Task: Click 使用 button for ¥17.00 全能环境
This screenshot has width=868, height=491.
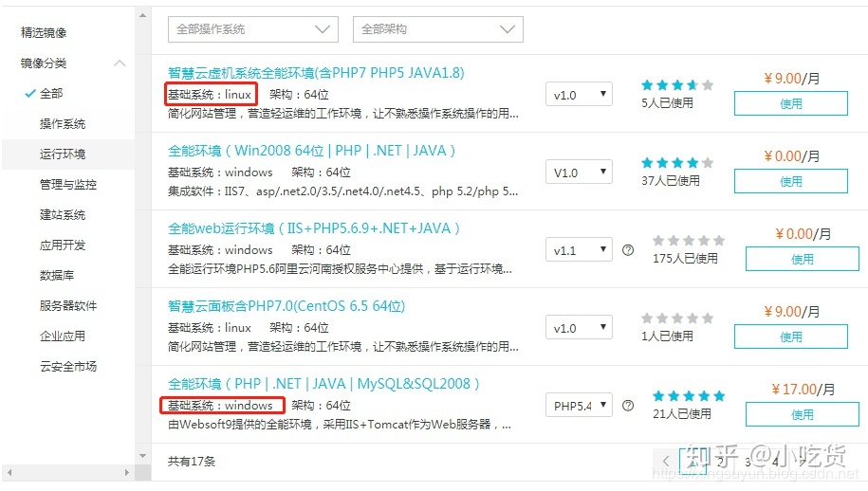Action: 803,415
